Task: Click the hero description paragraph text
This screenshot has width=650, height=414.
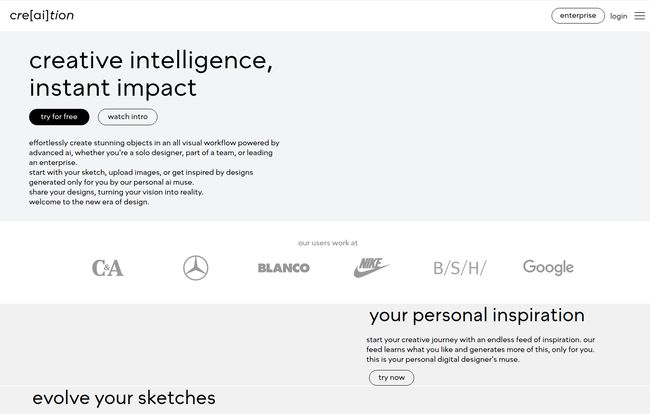Action: [x=154, y=172]
